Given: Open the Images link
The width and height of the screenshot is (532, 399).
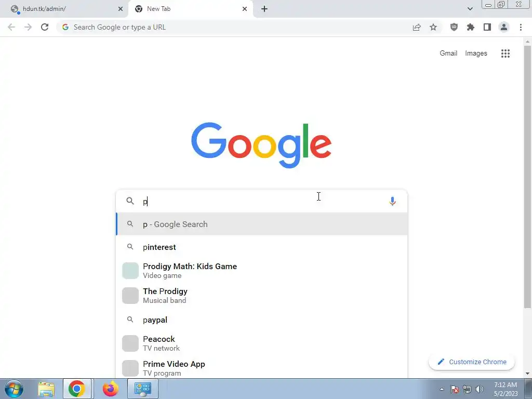Looking at the screenshot, I should [x=476, y=54].
